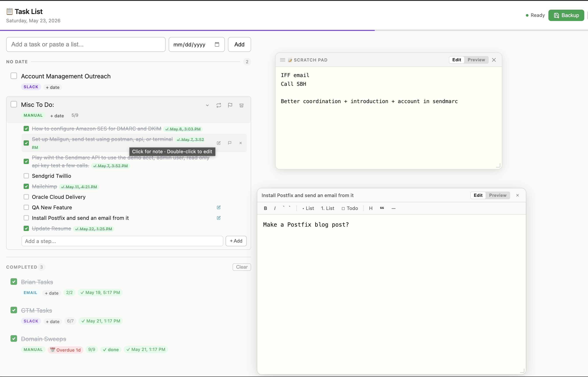
Task: Click repeat icon on Misc To Do
Action: tap(219, 105)
